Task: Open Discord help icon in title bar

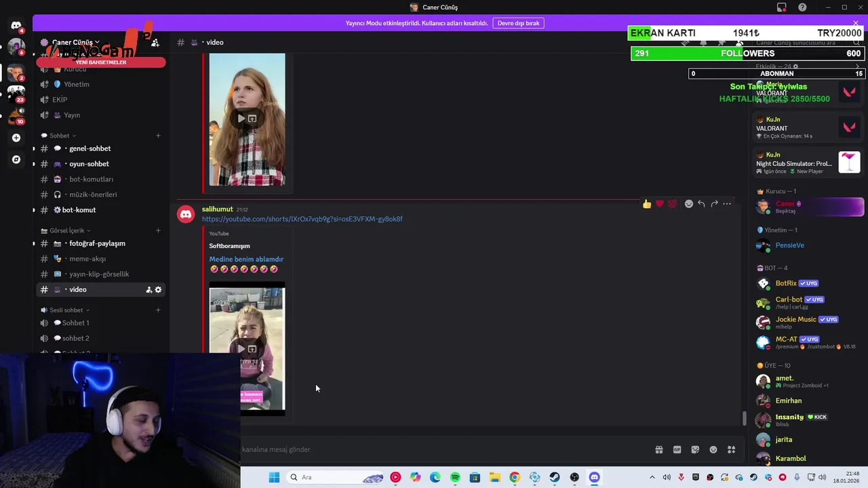Action: click(803, 7)
